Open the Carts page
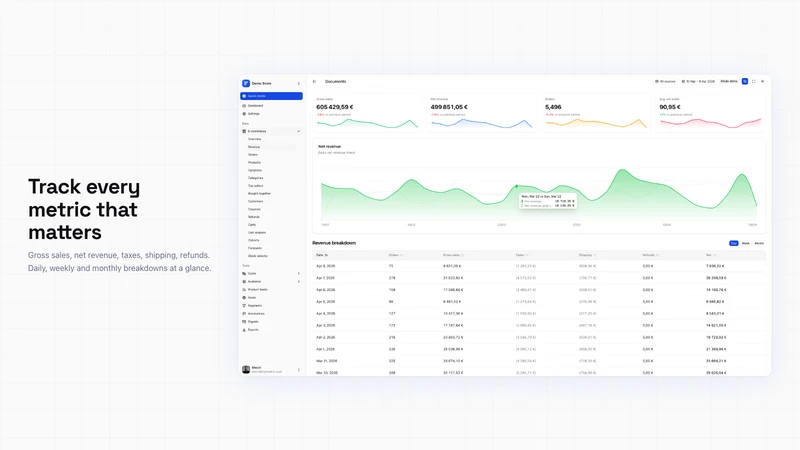The height and width of the screenshot is (450, 800). click(x=252, y=224)
